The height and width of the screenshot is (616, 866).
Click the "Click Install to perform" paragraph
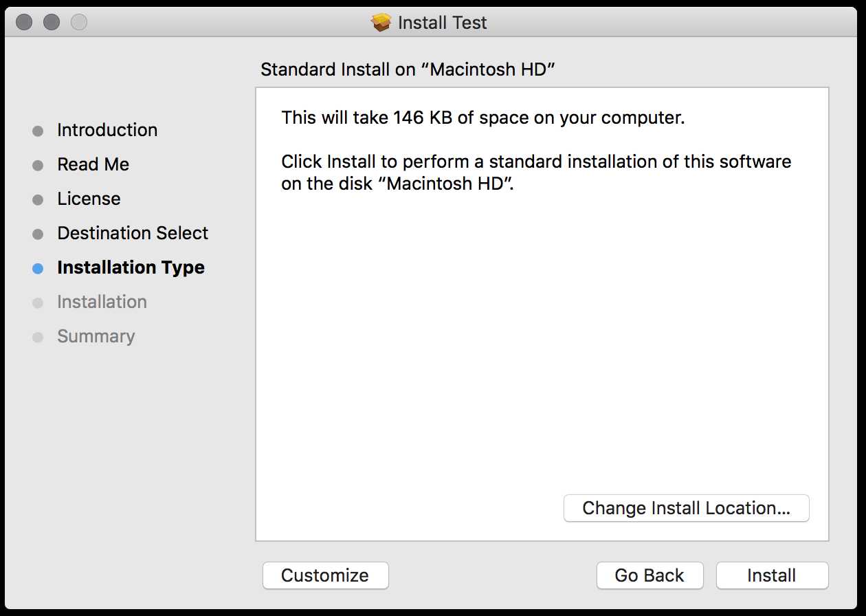536,173
